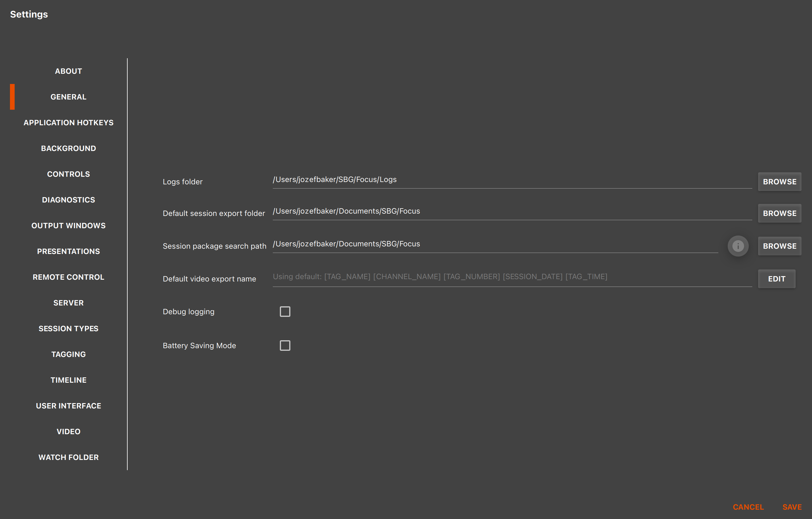Click the Battery Saving Mode label
Viewport: 812px width, 519px height.
199,346
